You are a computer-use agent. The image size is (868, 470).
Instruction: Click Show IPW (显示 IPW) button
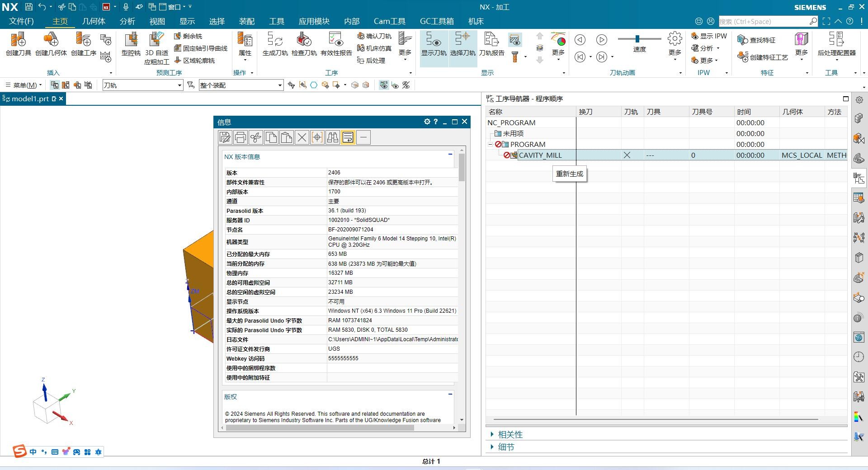click(x=709, y=36)
